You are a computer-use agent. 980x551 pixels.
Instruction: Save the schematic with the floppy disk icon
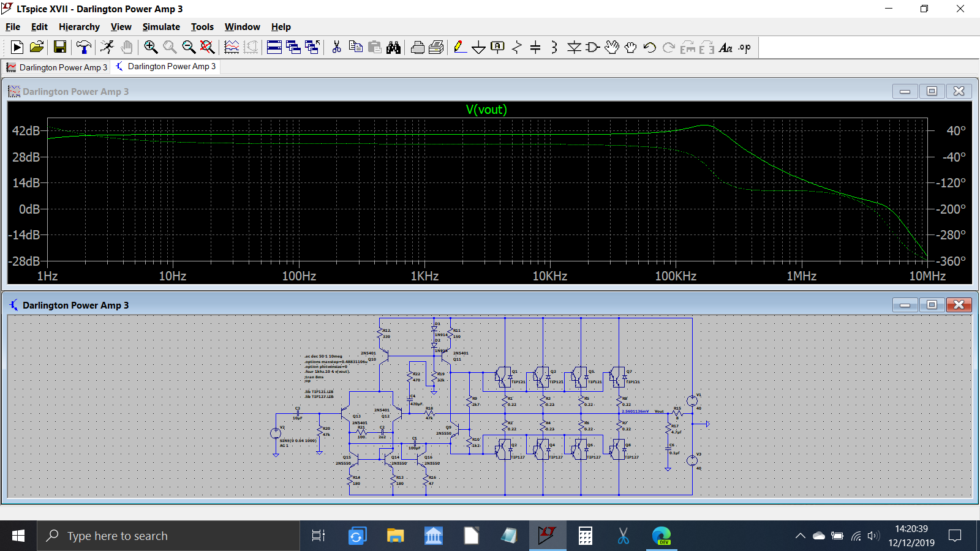point(60,47)
